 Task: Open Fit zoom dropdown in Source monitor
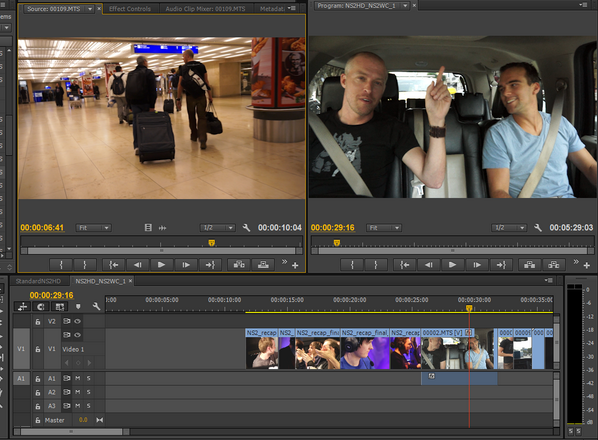coord(93,228)
